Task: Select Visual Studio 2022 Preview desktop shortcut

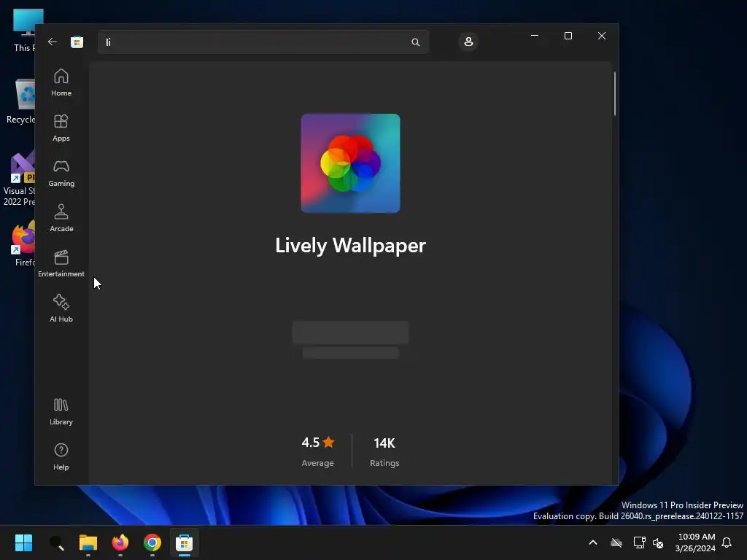Action: pyautogui.click(x=19, y=179)
